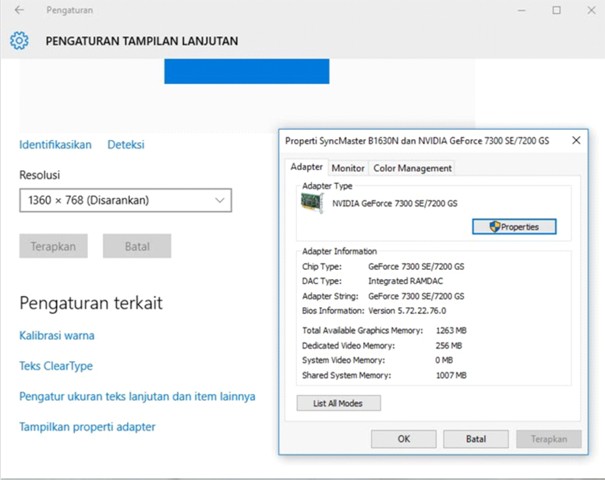The image size is (605, 480).
Task: Click Terapkan under the resolution
Action: [54, 246]
